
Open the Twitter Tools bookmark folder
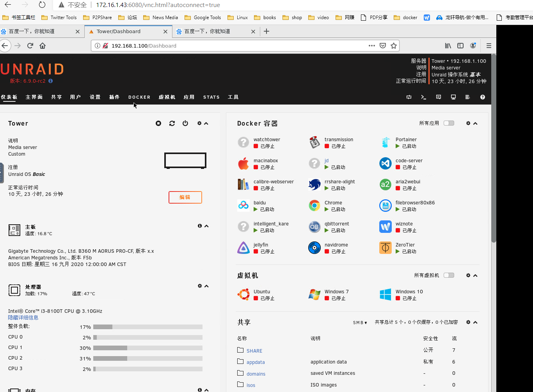point(59,18)
